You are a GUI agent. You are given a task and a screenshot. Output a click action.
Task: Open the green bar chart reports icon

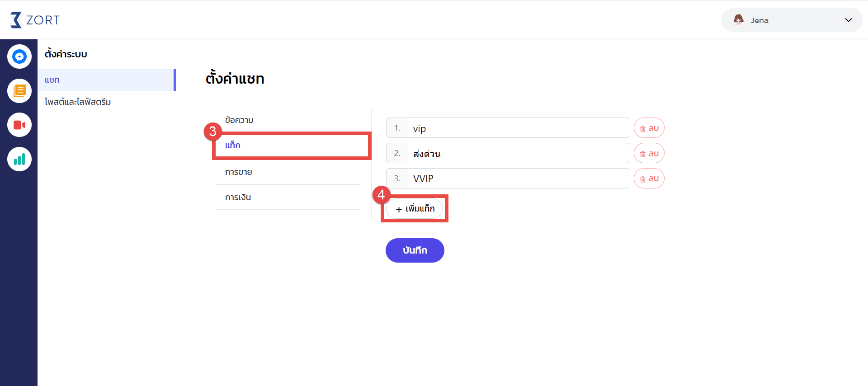tap(19, 159)
